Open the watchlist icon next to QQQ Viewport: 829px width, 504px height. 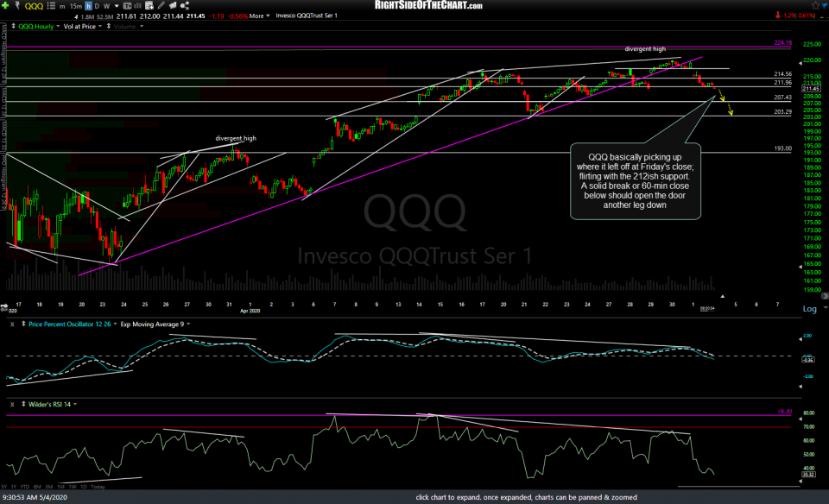(x=50, y=6)
